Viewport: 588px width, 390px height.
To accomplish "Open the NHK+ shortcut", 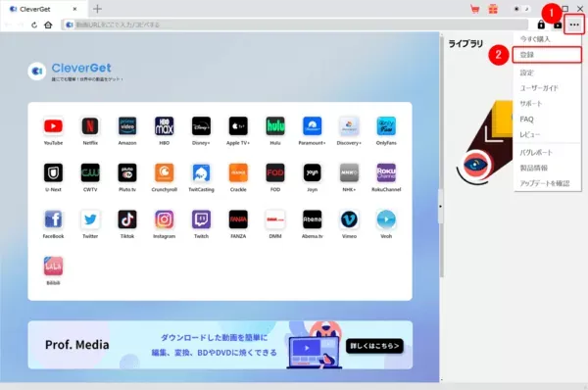I will (349, 172).
